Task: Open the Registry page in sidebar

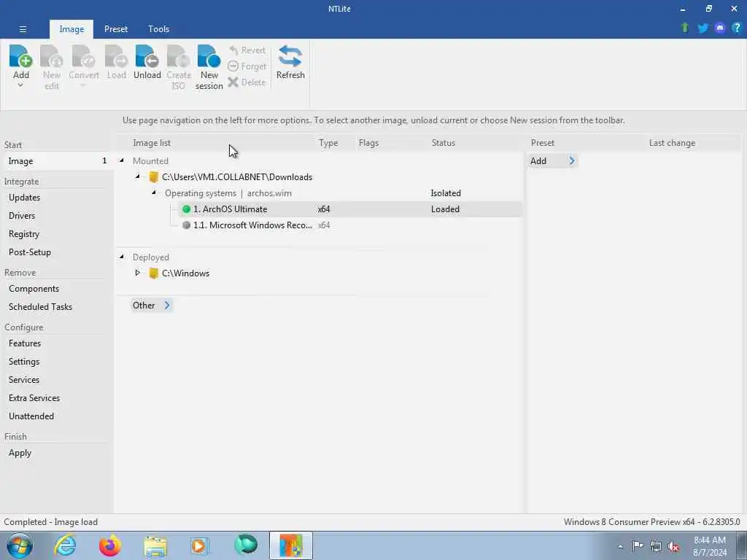Action: point(24,234)
